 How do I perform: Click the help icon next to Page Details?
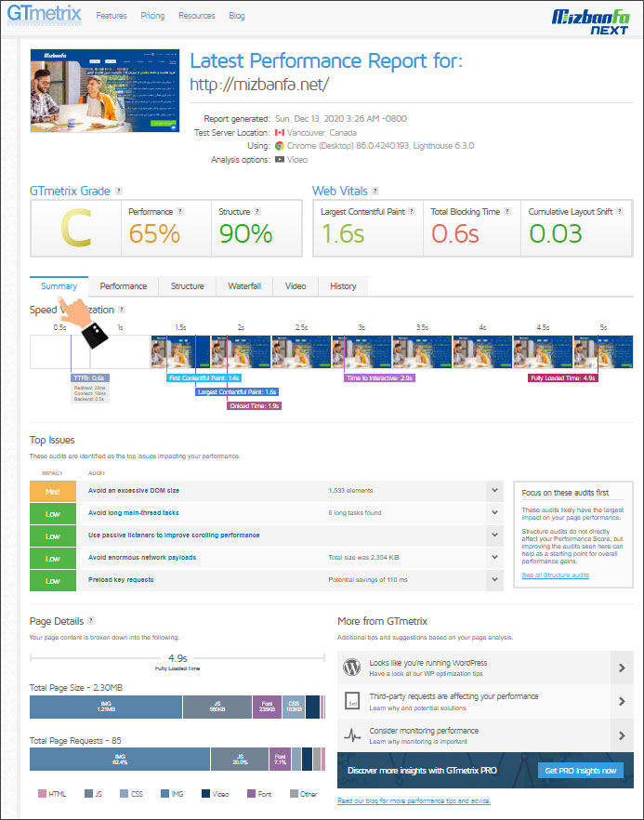tap(91, 621)
